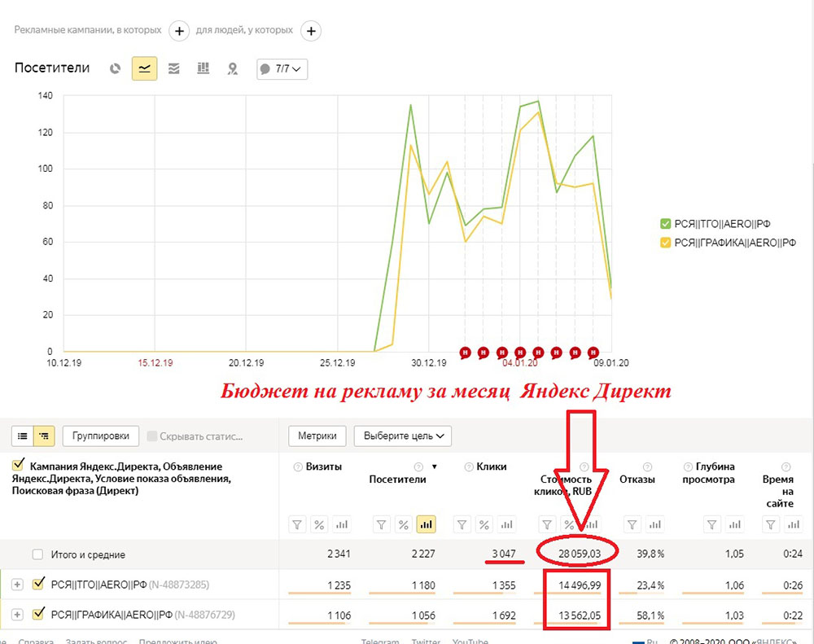Image resolution: width=814 pixels, height=644 pixels.
Task: Open Визиты column filter
Action: coord(297,524)
